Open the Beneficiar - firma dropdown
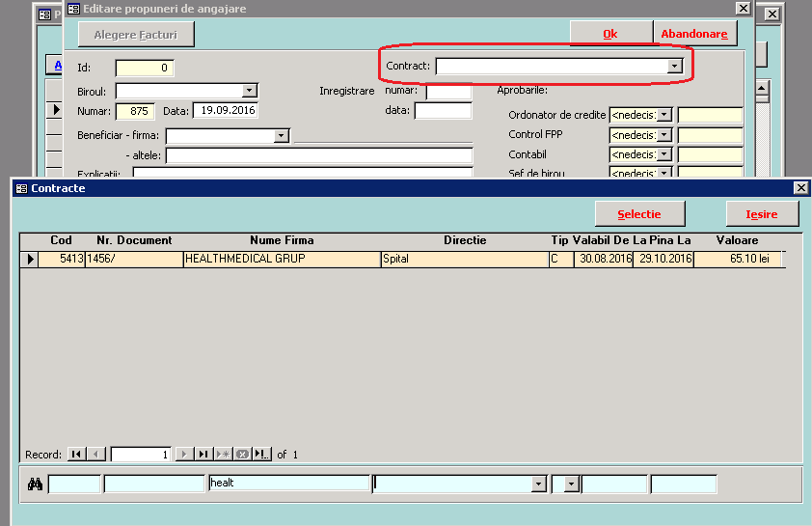The image size is (812, 526). (x=281, y=136)
